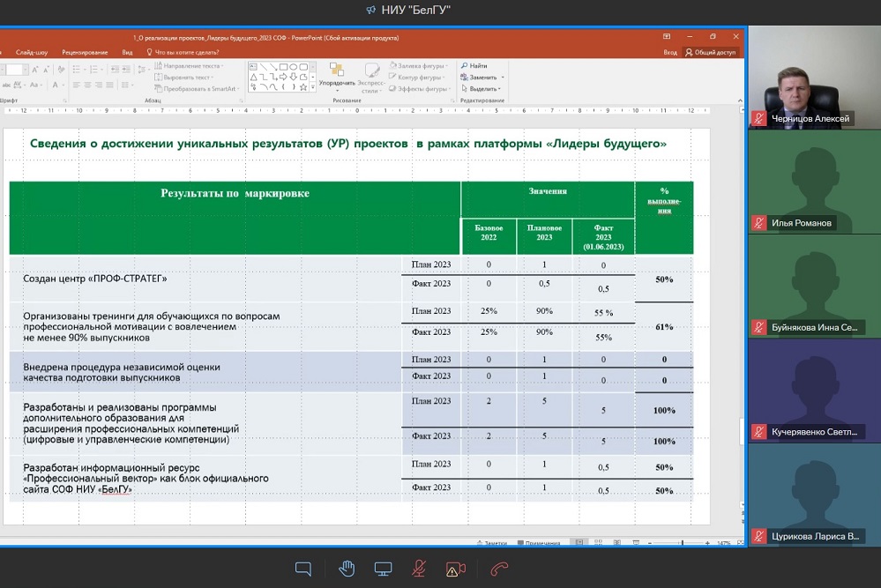Screen dimensions: 881x588
Task: Open the font color A dropdown
Action: [56, 85]
